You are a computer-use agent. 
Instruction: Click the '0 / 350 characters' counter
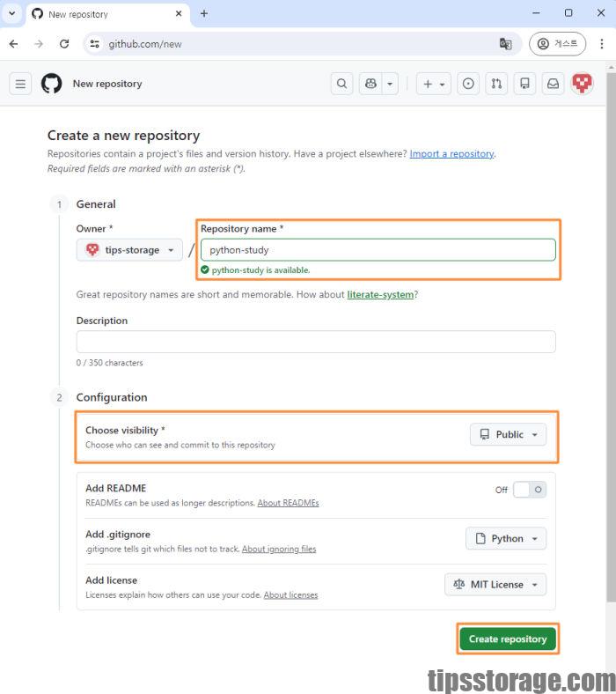110,363
